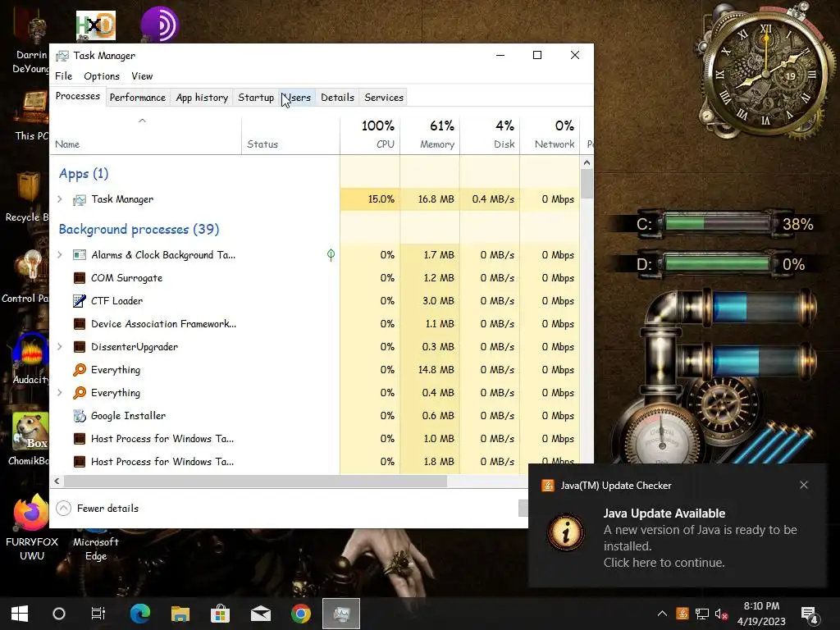Open the Audacity desktop shortcut
The image size is (840, 630).
[x=31, y=351]
